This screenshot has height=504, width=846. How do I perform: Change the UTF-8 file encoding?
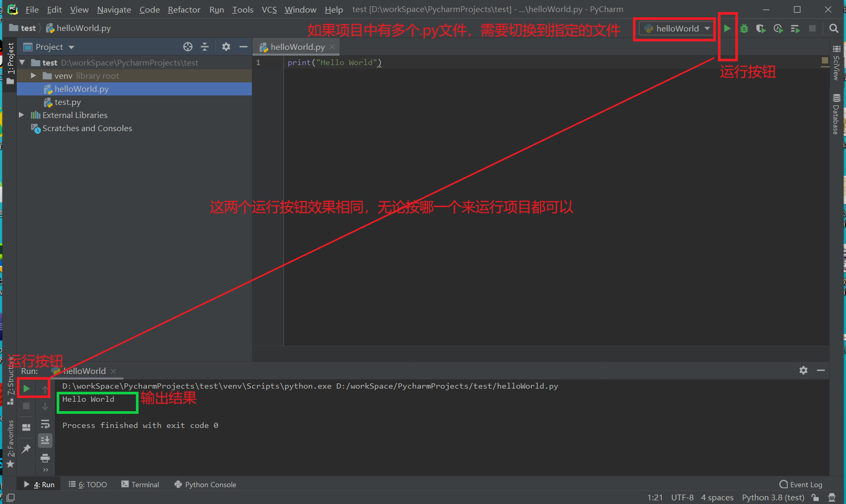(x=682, y=497)
